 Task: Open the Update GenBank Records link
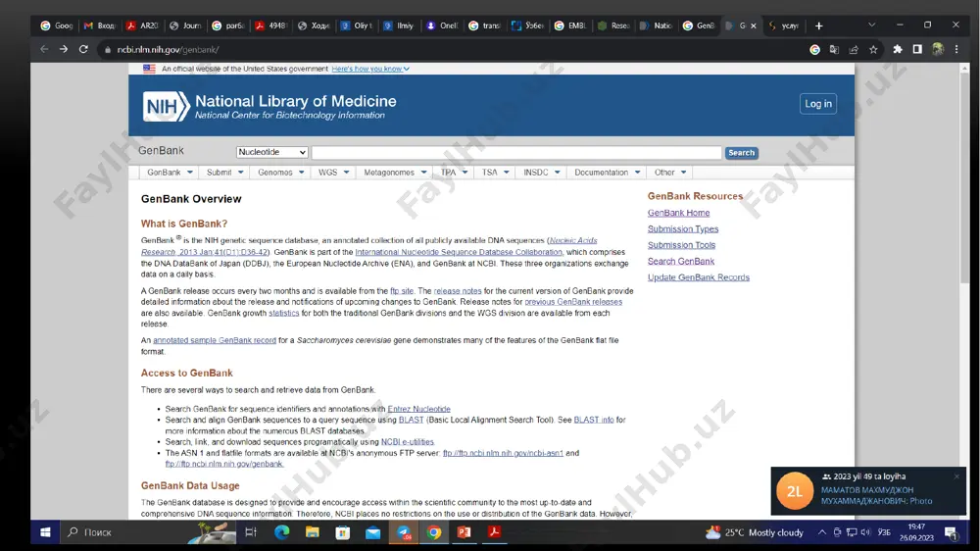(698, 277)
